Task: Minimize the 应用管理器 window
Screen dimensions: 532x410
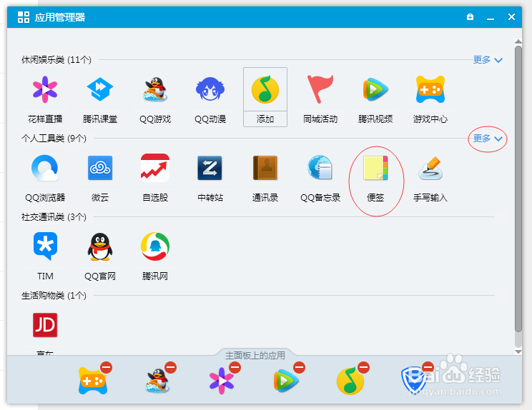Action: [x=491, y=18]
